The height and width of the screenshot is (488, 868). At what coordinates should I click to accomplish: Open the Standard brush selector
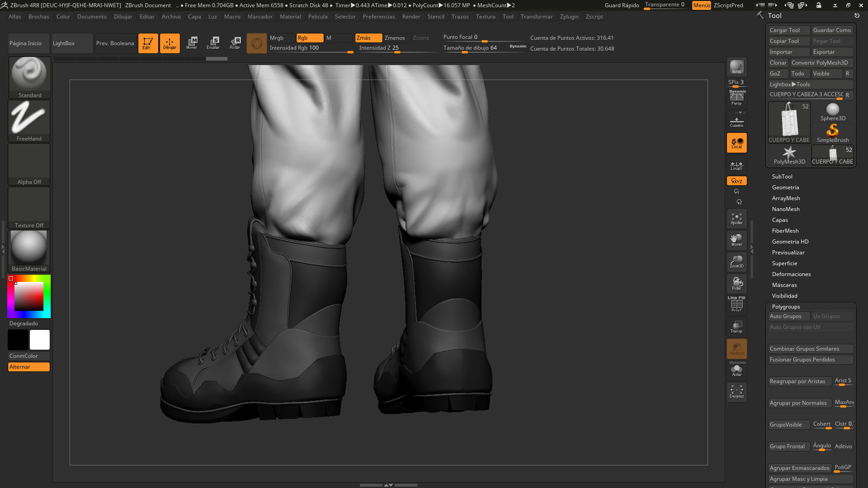(x=29, y=78)
